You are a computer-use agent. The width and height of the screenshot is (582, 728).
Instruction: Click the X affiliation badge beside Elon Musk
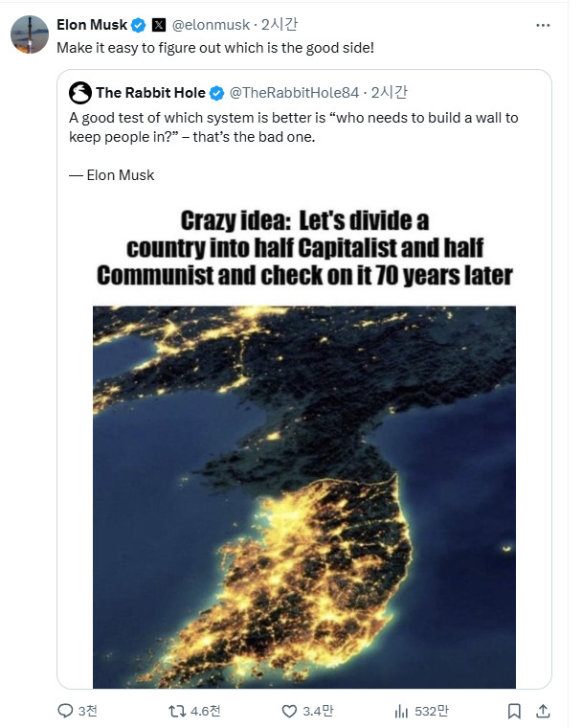pos(159,24)
